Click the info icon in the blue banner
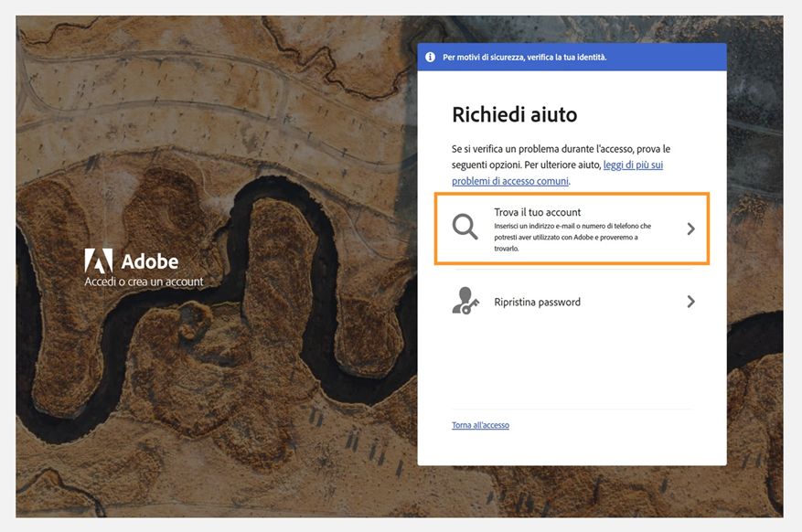The image size is (802, 532). (430, 57)
